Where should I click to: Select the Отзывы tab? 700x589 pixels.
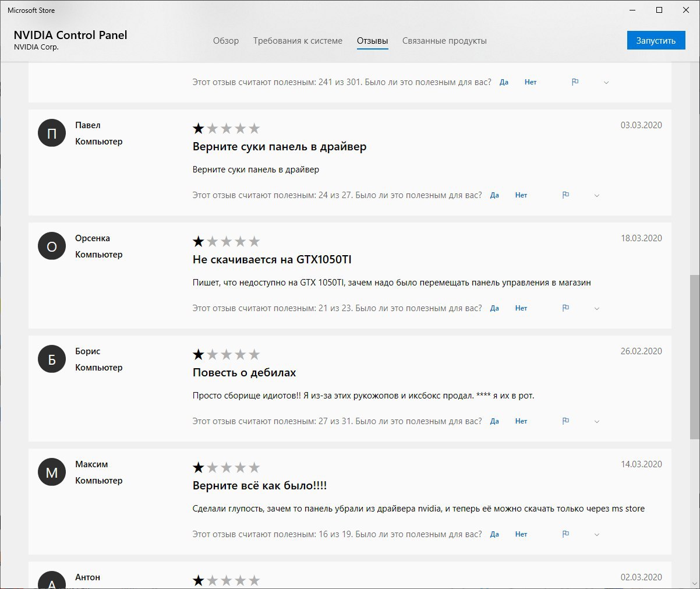tap(373, 41)
